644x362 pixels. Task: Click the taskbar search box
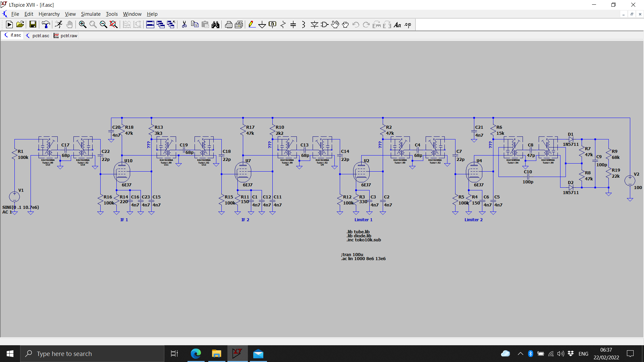tap(92, 354)
